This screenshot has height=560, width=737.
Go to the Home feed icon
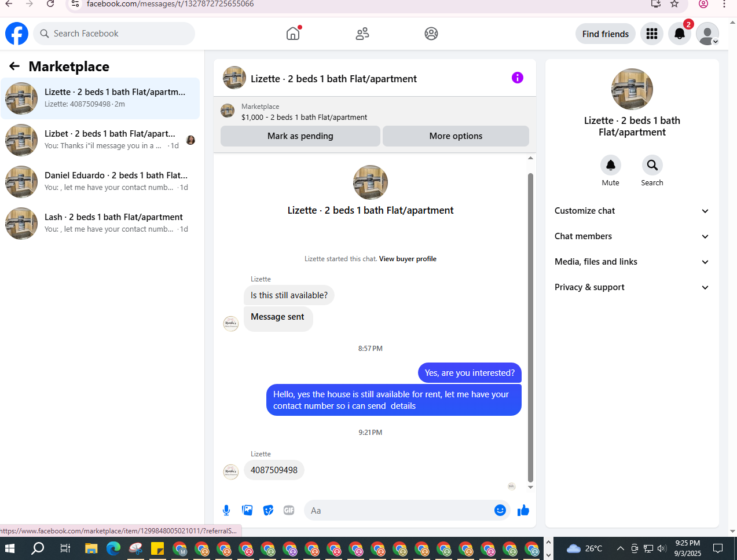click(293, 34)
